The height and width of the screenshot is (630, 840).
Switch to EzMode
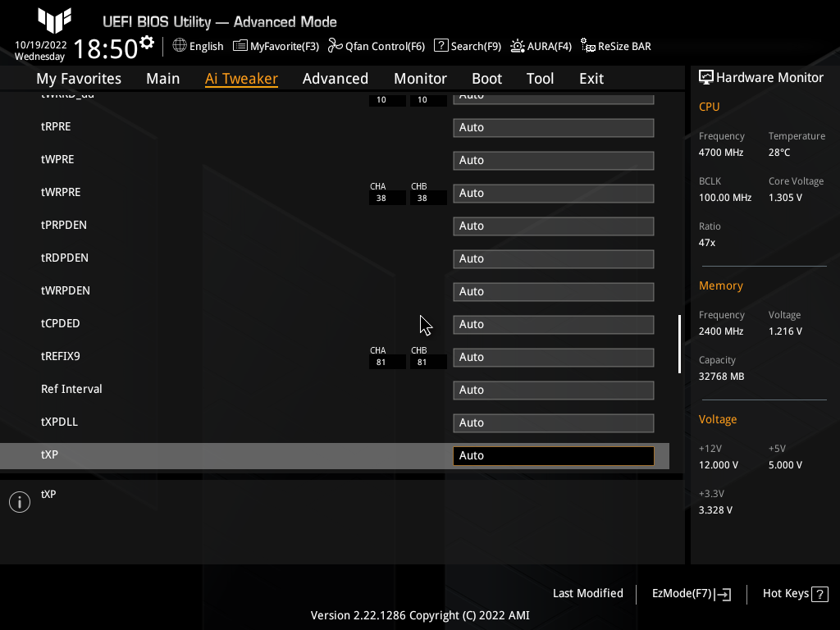pos(690,593)
